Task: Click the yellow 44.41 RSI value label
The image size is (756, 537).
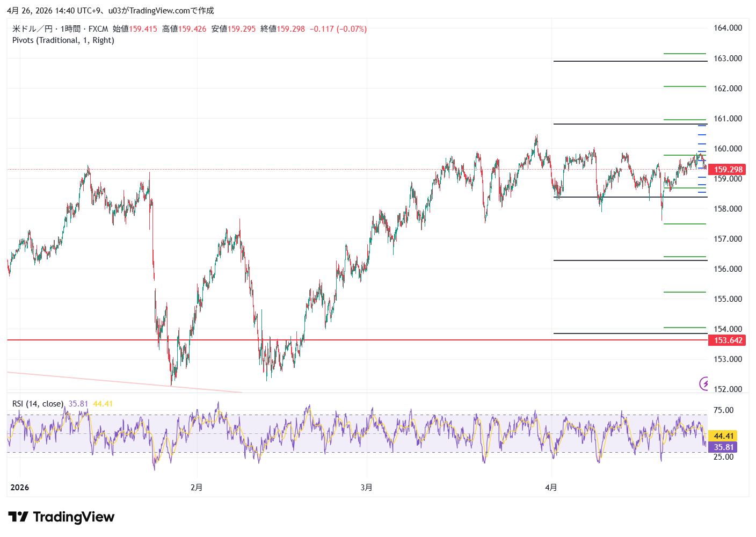Action: tap(723, 436)
